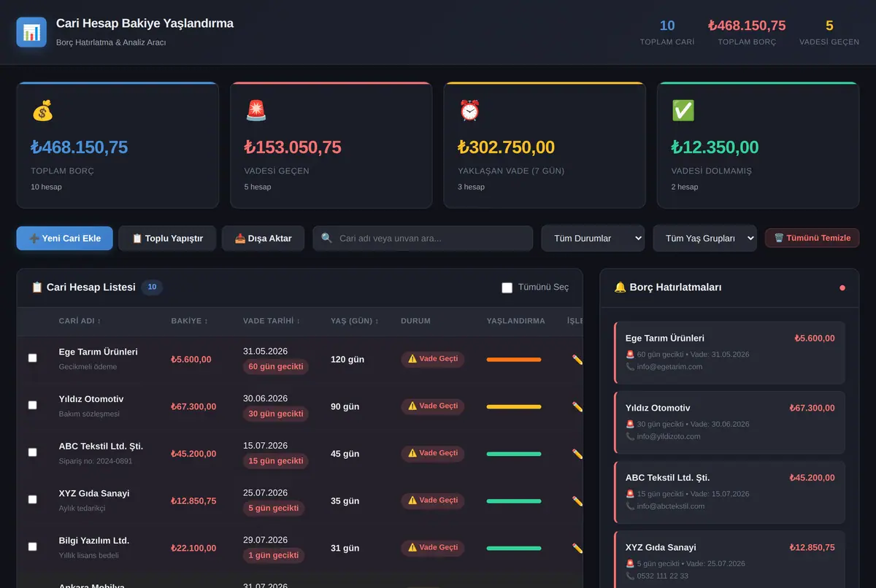
Task: Click the Dışa Aktar export button
Action: coord(263,239)
